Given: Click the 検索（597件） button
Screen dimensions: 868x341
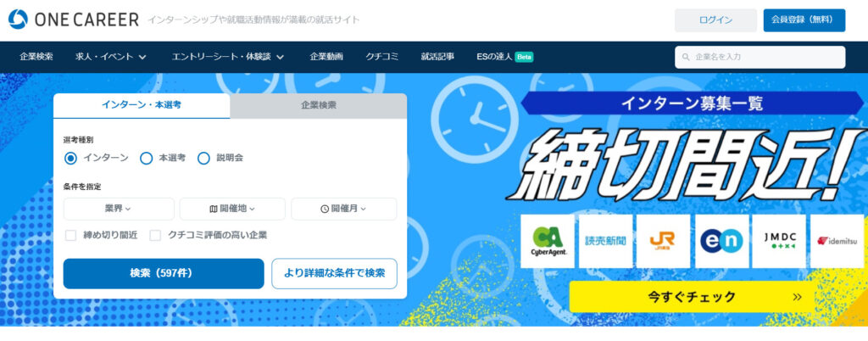Looking at the screenshot, I should [164, 273].
